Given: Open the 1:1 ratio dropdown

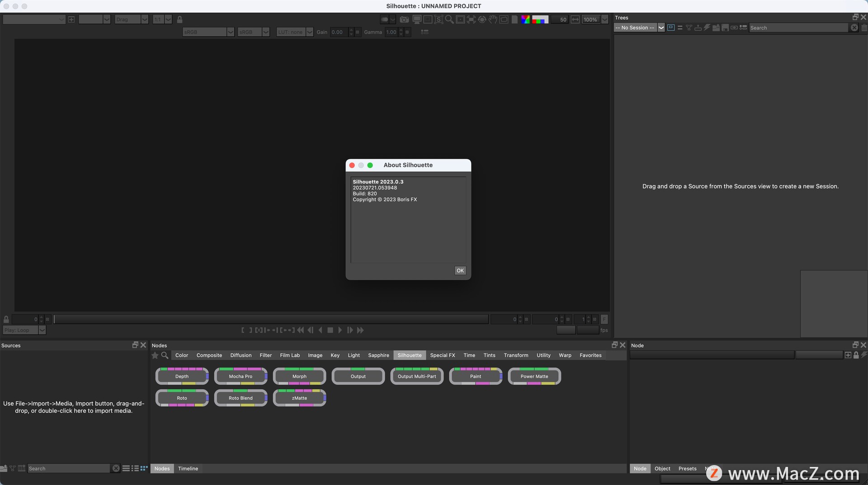Looking at the screenshot, I should pyautogui.click(x=162, y=19).
